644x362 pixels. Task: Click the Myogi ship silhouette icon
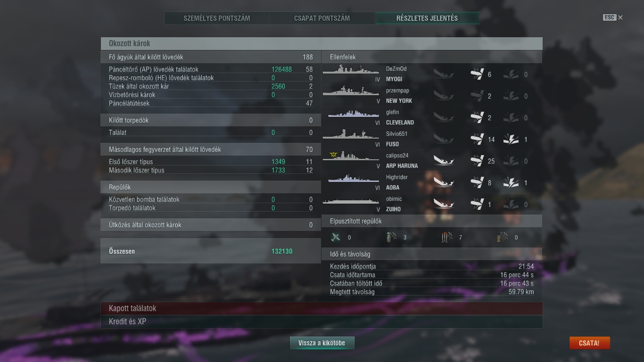point(351,70)
